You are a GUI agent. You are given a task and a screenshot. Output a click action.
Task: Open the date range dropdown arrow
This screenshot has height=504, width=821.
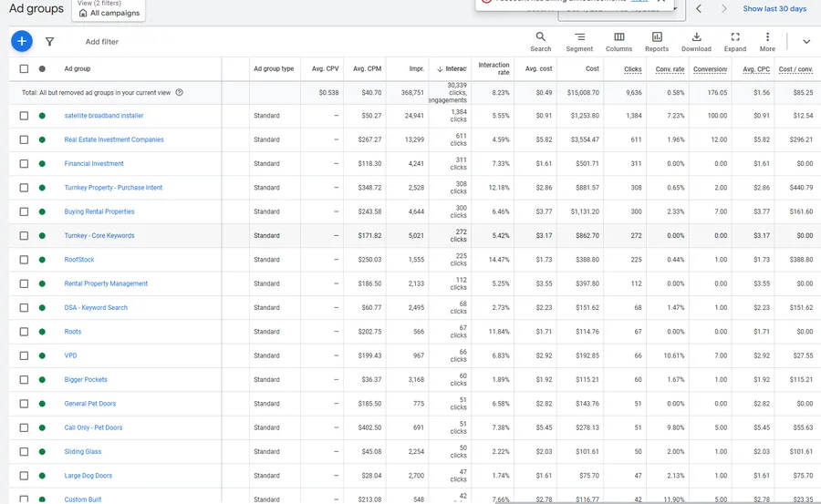coord(675,9)
